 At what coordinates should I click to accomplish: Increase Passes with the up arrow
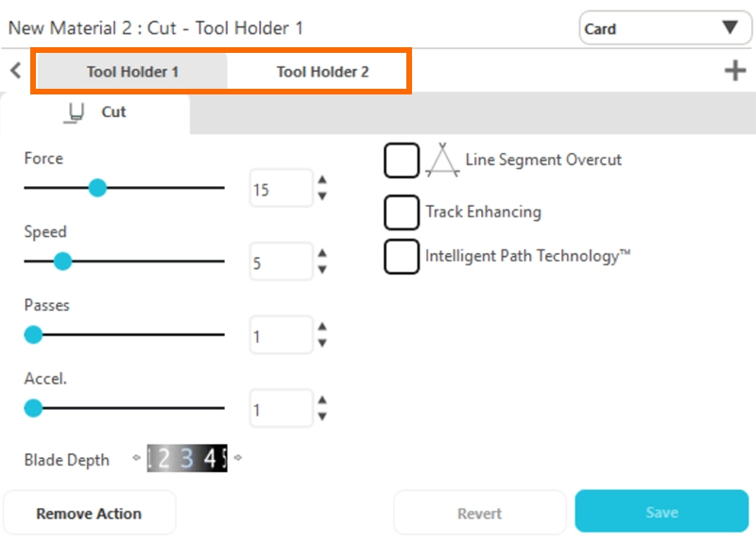point(322,328)
